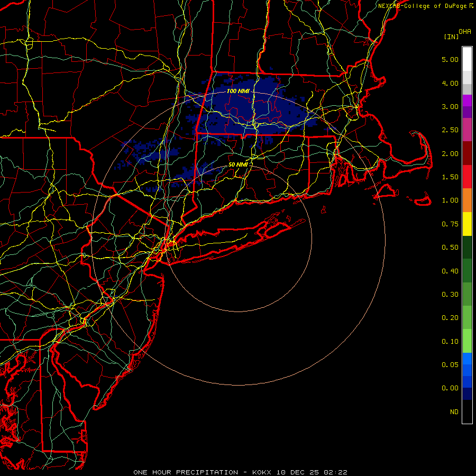Select the white swatch in the color scale
This screenshot has height=476, width=476.
[467, 59]
